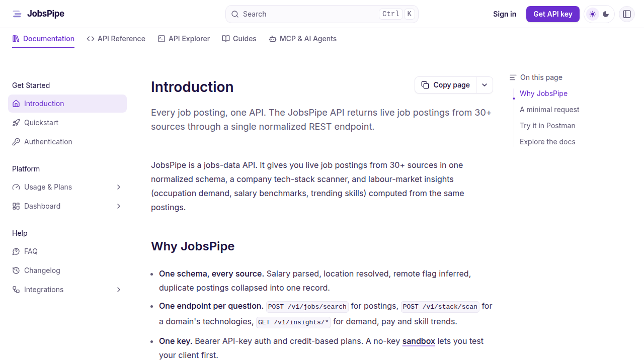Image resolution: width=644 pixels, height=362 pixels.
Task: Click the FAQ question bubble icon
Action: click(x=16, y=251)
